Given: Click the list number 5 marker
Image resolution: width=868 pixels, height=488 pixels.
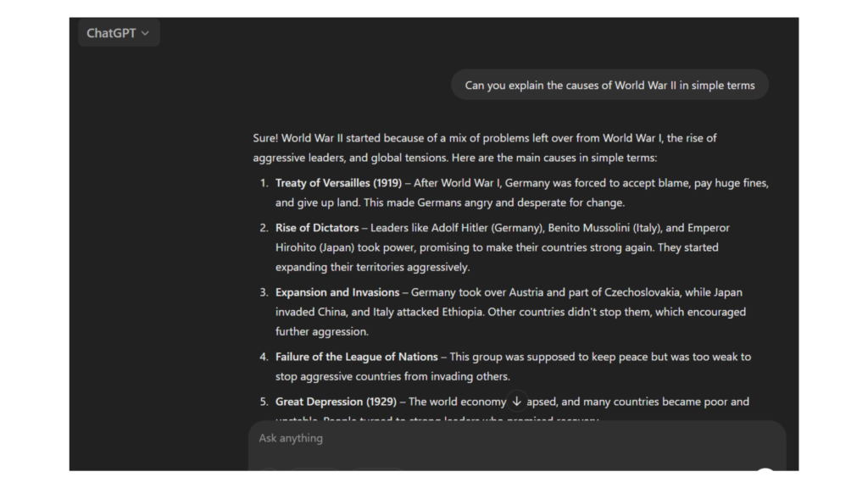Looking at the screenshot, I should click(264, 402).
